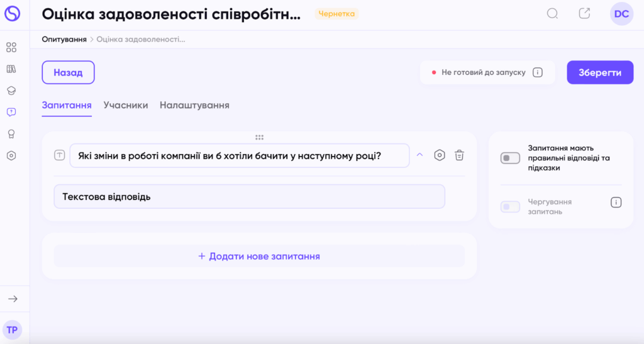Open question settings hexagon icon

pos(440,155)
